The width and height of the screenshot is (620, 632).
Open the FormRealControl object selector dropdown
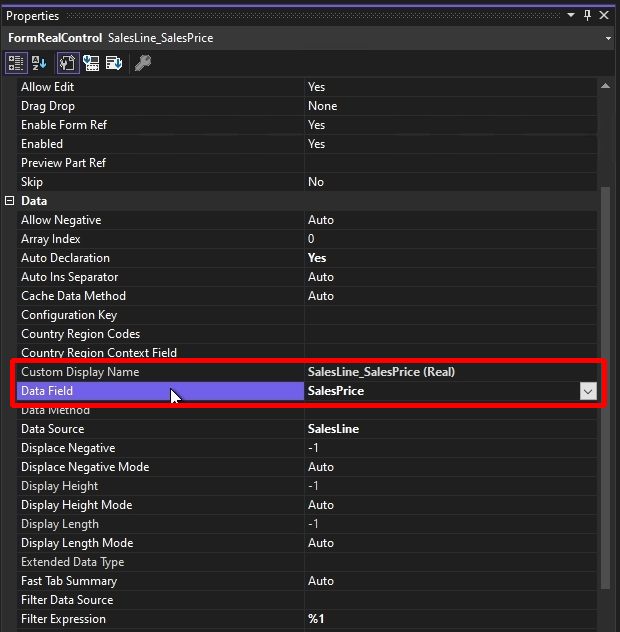click(x=609, y=38)
